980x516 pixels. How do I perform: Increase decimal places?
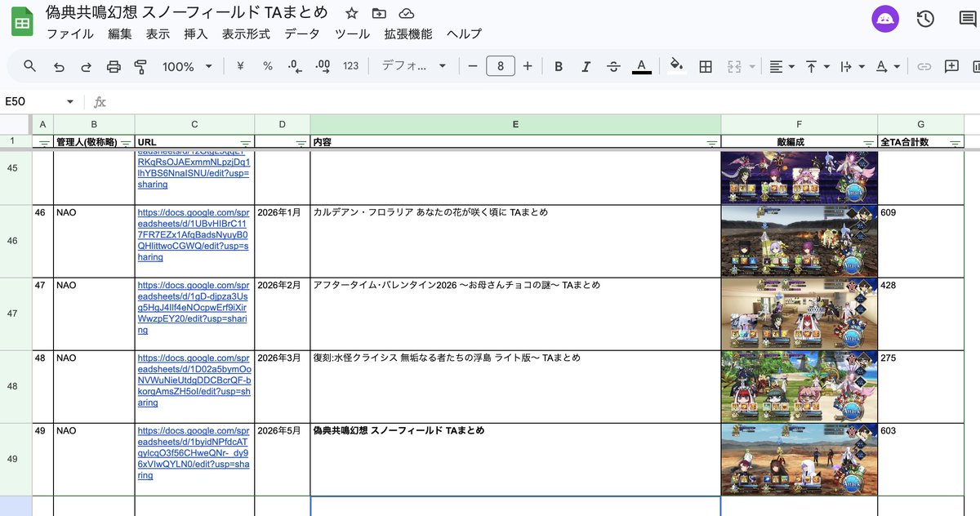(x=323, y=66)
